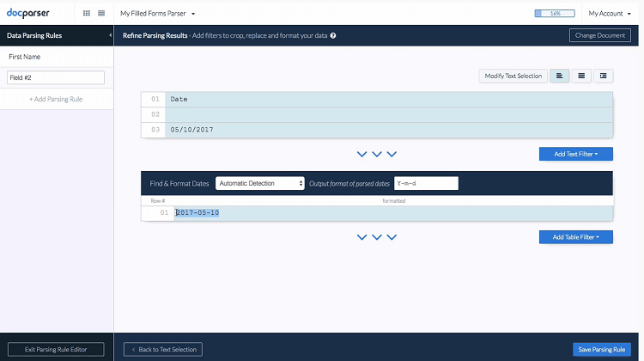
Task: Click the formatted result 2017-05-10
Action: pyautogui.click(x=197, y=212)
